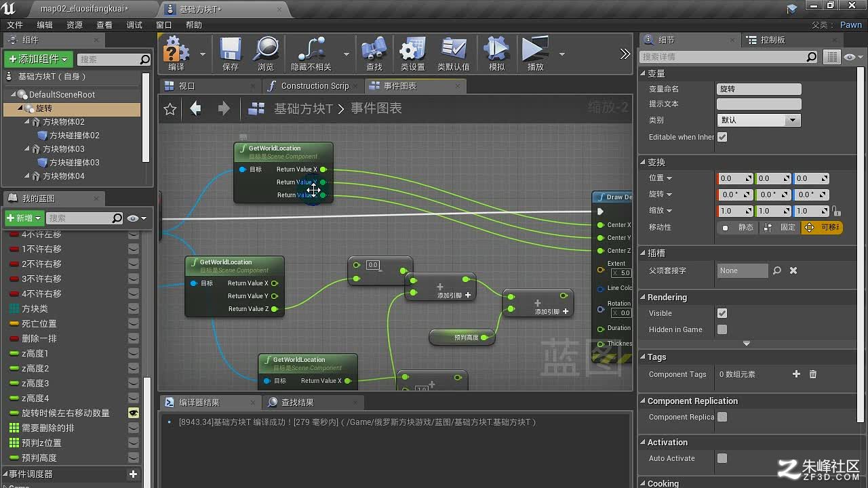Click the 添加引脚 button on upper add node
Viewport: 868px width, 488px height.
454,295
